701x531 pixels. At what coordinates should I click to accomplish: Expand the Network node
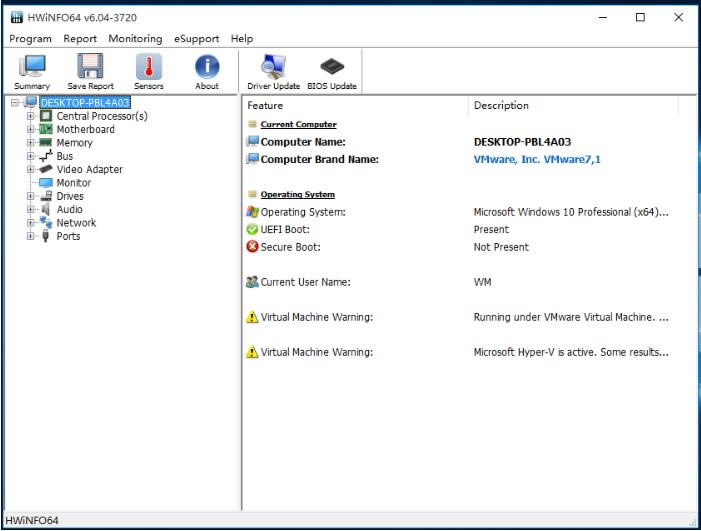click(30, 223)
